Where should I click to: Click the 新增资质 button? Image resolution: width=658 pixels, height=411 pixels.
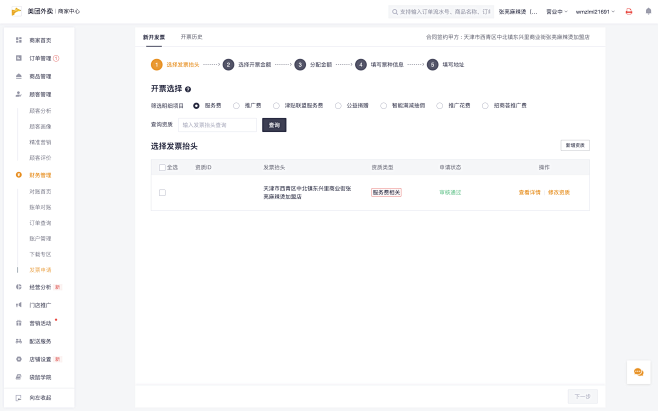pos(575,146)
